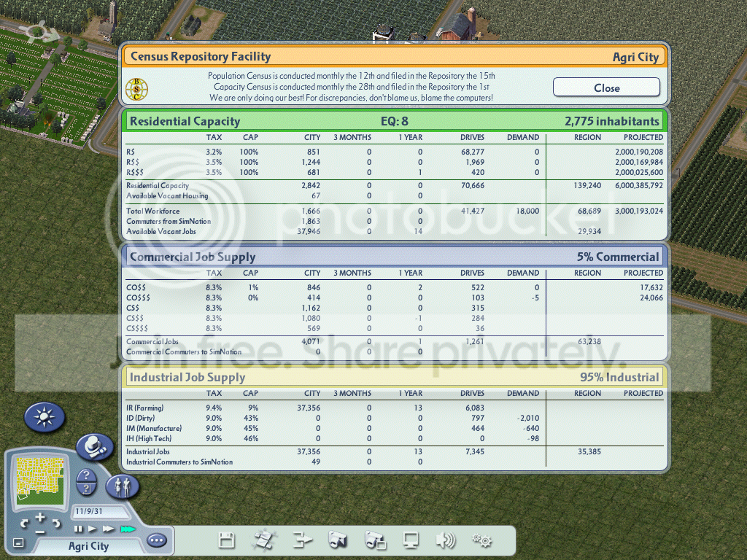The width and height of the screenshot is (747, 560).
Task: Toggle the day/night sun button
Action: click(44, 416)
